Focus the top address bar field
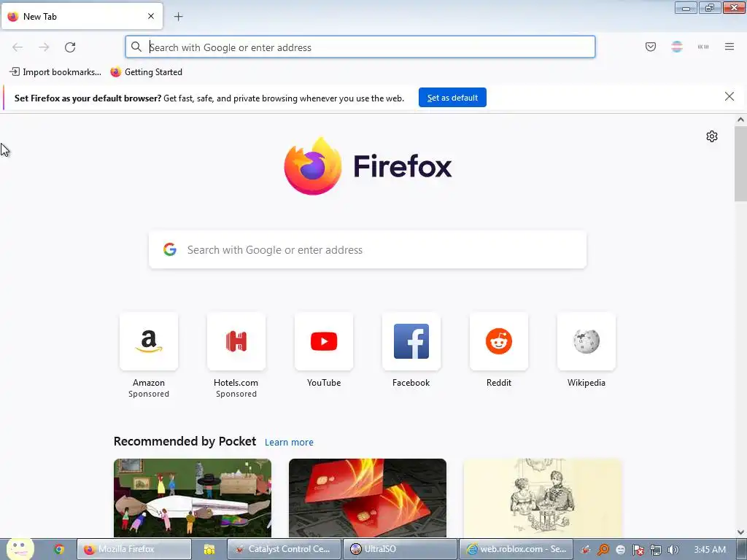Screen dimensions: 747x560 pos(360,47)
